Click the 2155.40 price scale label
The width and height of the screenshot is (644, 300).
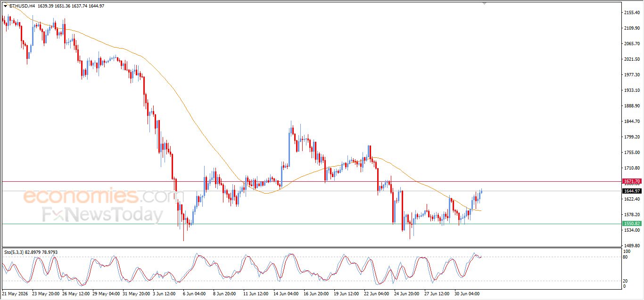coord(631,12)
